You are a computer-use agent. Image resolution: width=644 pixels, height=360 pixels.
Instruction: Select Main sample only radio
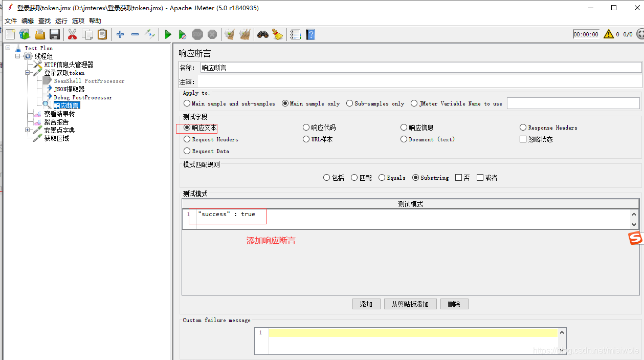[x=285, y=103]
